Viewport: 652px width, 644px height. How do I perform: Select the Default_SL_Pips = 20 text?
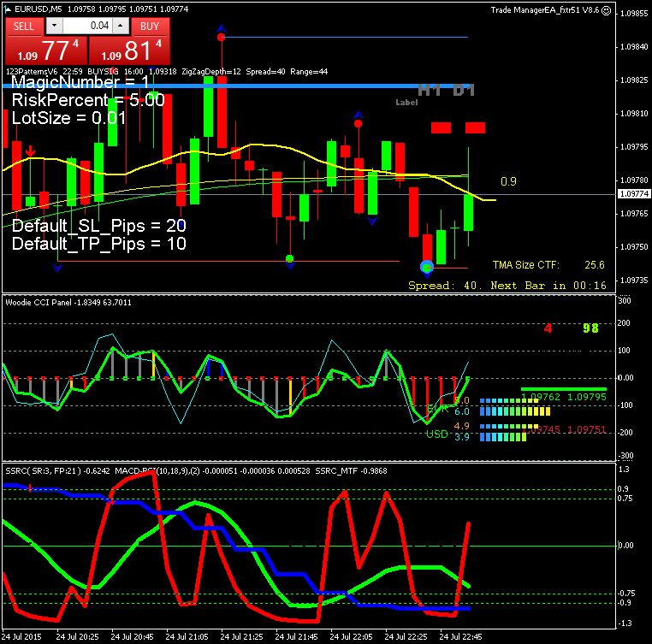click(99, 226)
